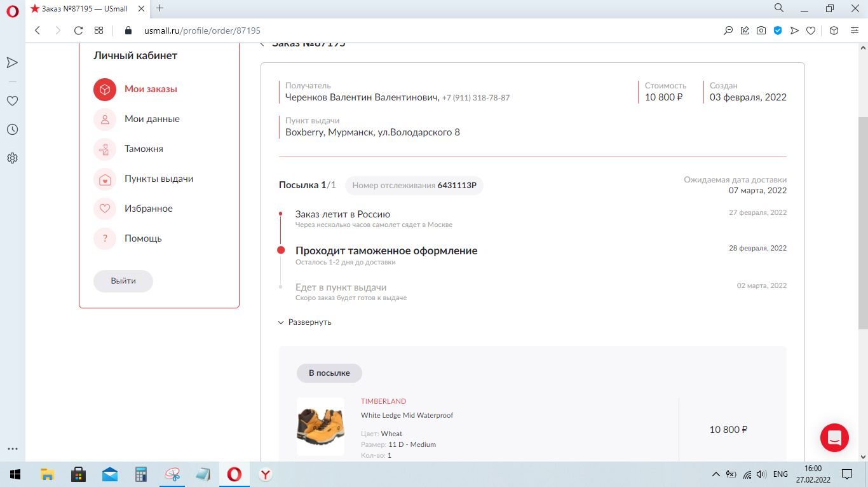Open tab search magnifier in title bar
The width and height of the screenshot is (868, 487).
[x=779, y=8]
